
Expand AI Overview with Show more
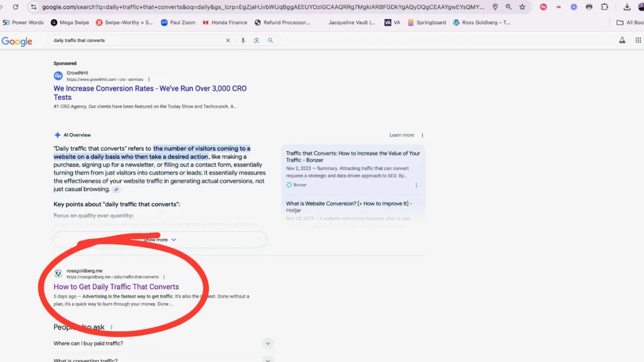160,240
